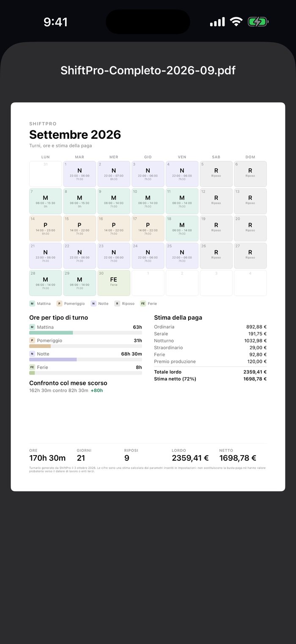Tap the Serale 191,75 € pay row

coord(210,334)
